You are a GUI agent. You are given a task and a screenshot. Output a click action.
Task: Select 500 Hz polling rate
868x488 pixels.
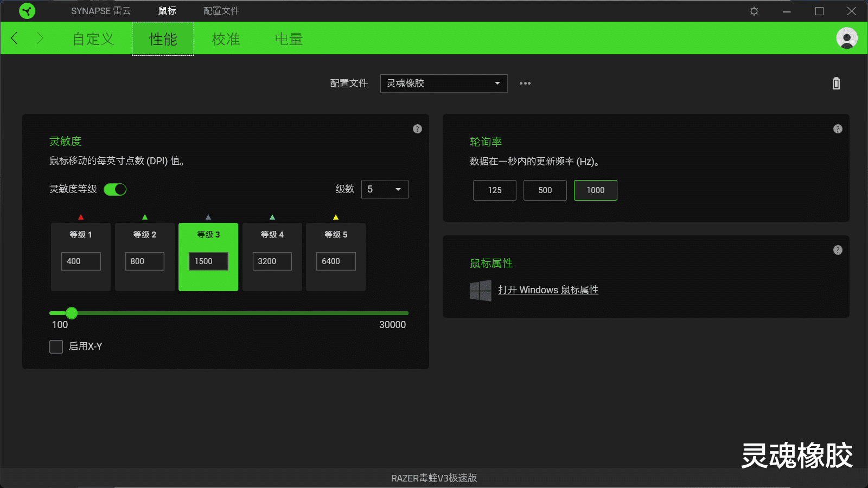545,190
